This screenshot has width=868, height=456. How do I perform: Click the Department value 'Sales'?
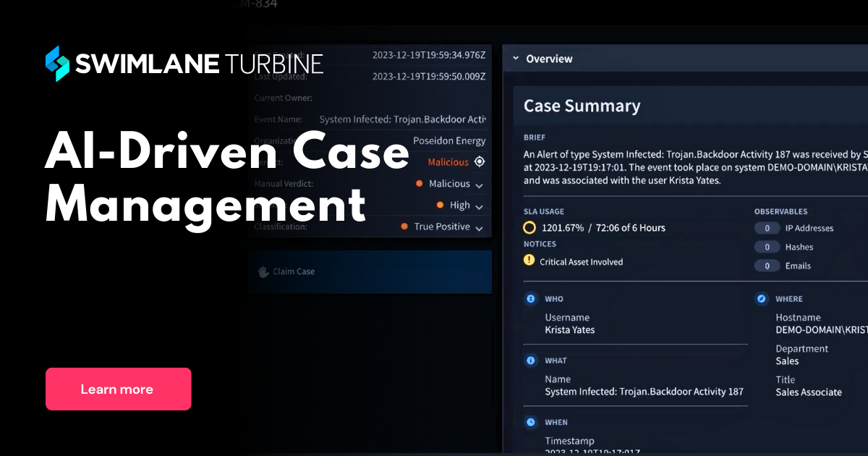(787, 361)
